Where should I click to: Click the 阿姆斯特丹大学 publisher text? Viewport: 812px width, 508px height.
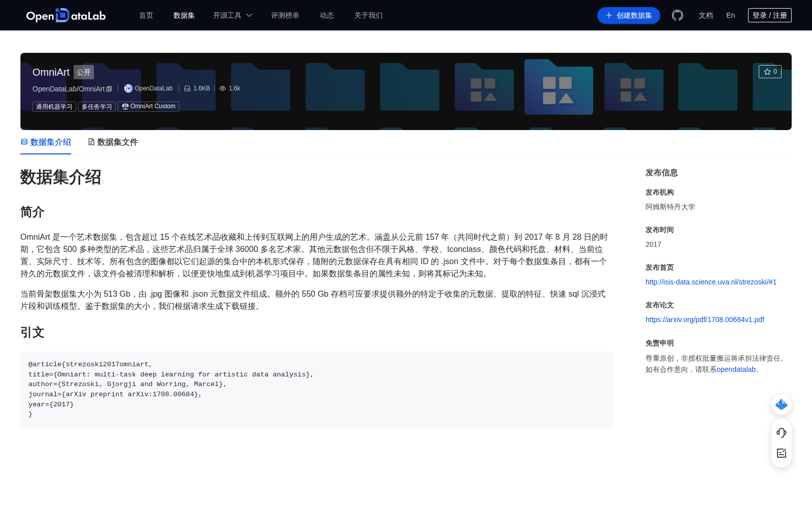(670, 207)
